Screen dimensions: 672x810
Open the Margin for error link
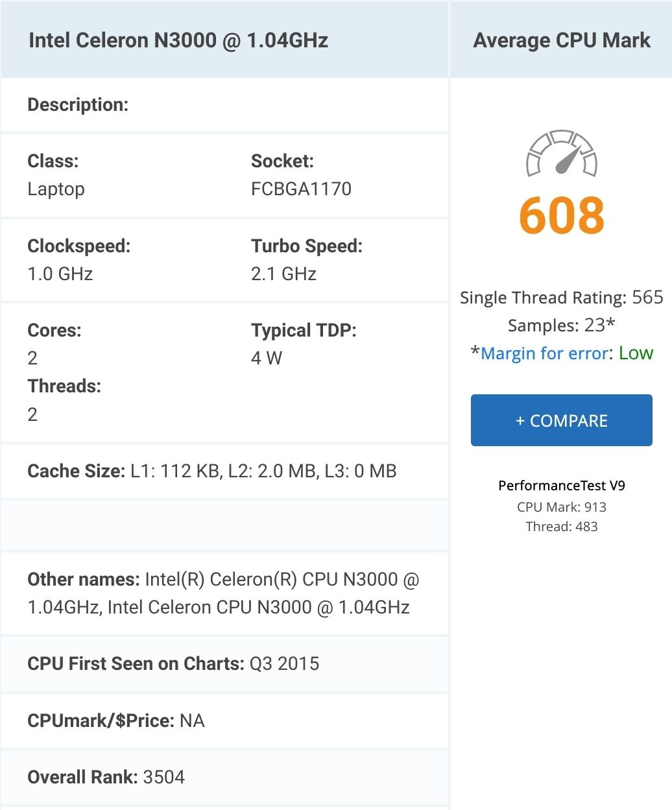[x=544, y=353]
